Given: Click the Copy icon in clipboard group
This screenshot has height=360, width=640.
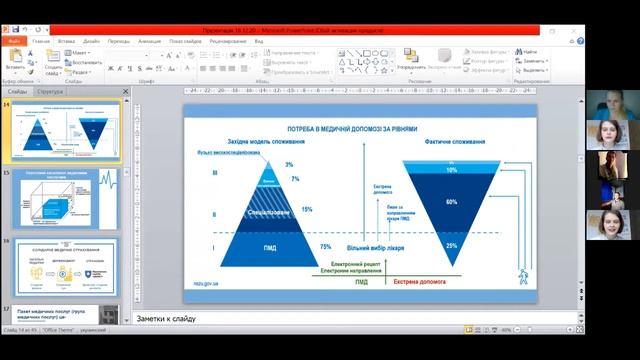Looking at the screenshot, I should 31,62.
